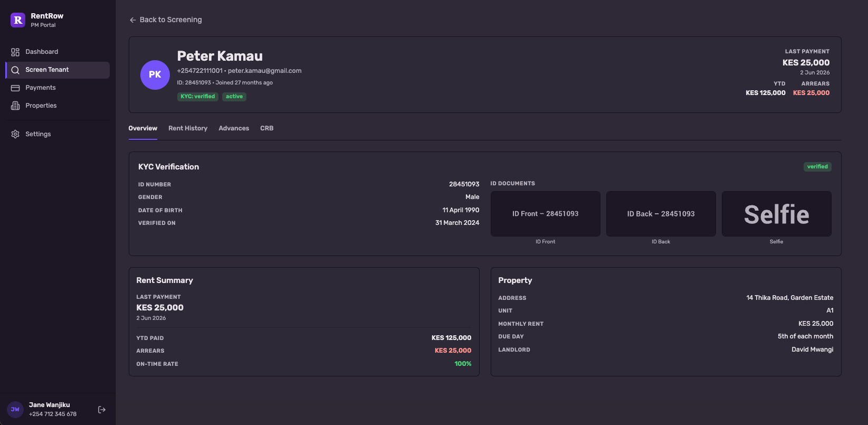Click the Rent Summary arrears KES 25,000
868x425 pixels.
point(453,351)
